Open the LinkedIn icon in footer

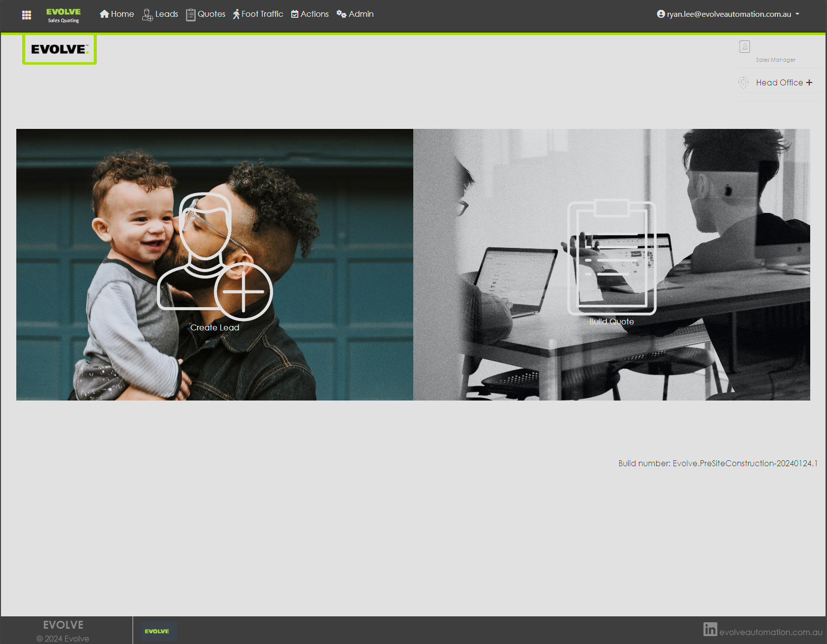point(710,629)
